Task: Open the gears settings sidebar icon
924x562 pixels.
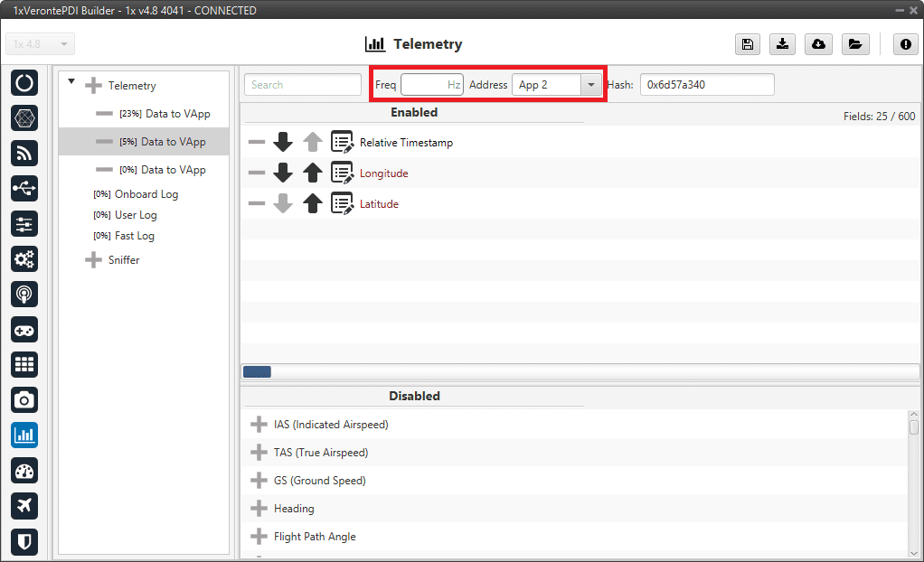Action: click(24, 259)
